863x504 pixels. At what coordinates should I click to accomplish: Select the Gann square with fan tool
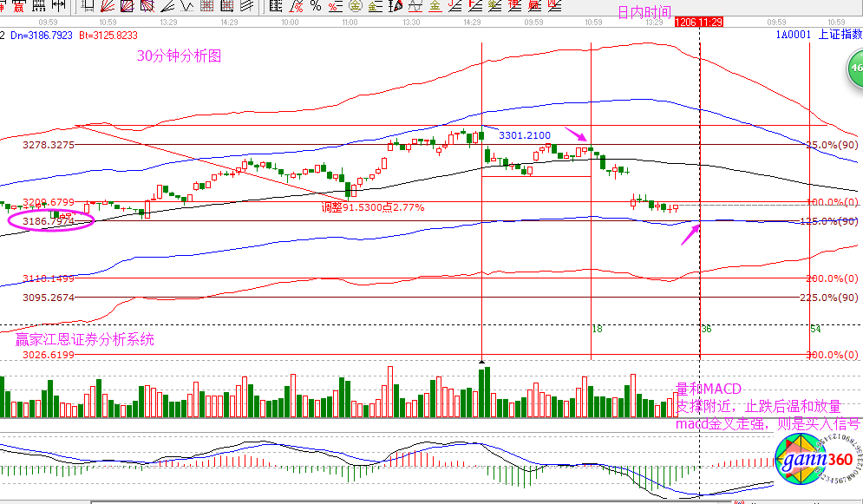coord(127,6)
